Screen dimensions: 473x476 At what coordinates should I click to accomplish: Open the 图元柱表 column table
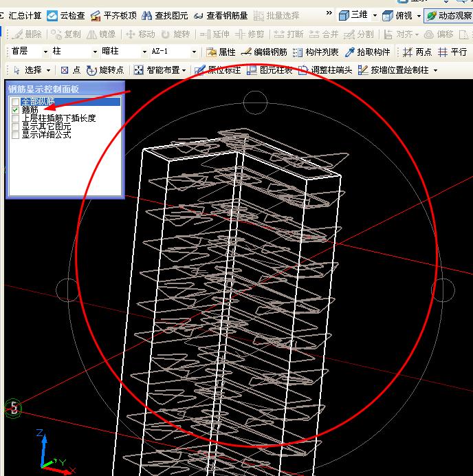click(x=269, y=70)
